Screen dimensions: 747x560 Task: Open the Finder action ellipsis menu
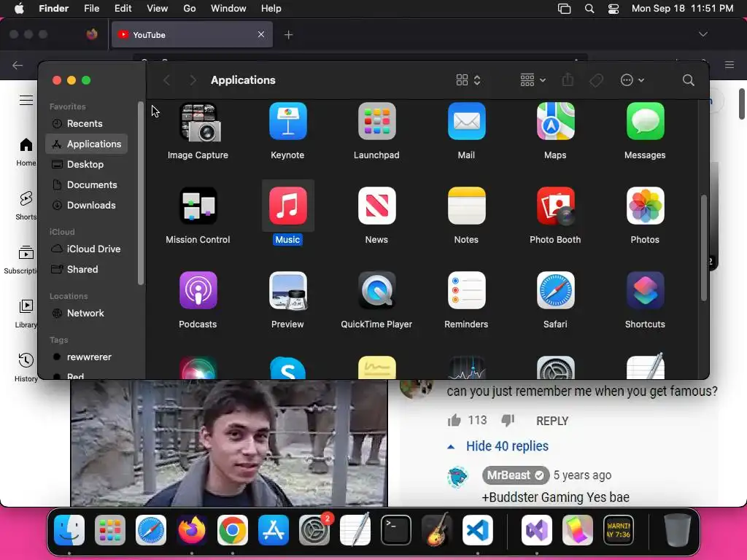pyautogui.click(x=632, y=80)
